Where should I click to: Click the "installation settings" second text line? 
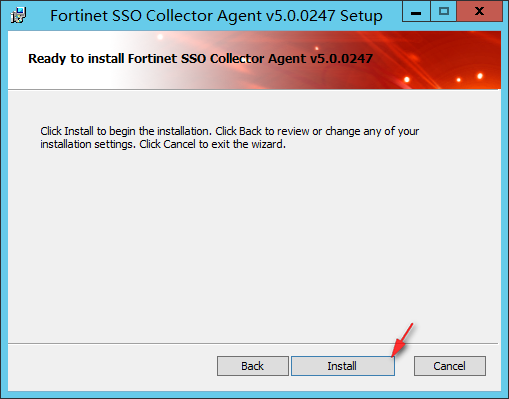[x=163, y=144]
